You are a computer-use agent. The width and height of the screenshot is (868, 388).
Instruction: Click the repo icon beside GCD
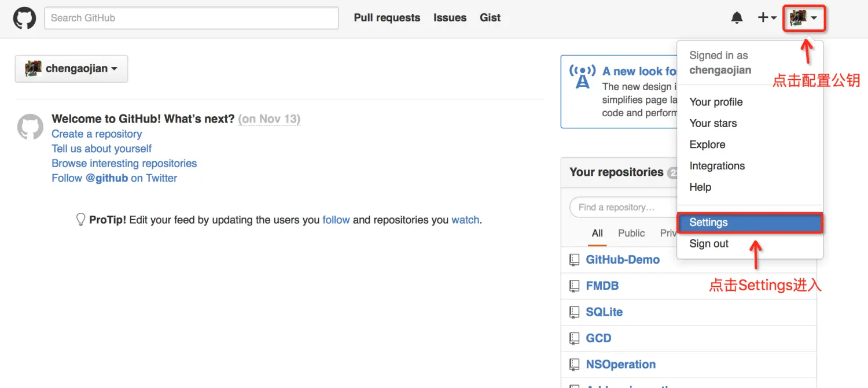tap(574, 339)
